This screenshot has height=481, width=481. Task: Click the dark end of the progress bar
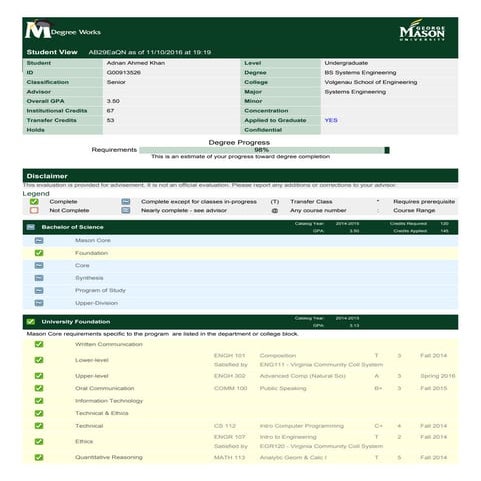387,150
